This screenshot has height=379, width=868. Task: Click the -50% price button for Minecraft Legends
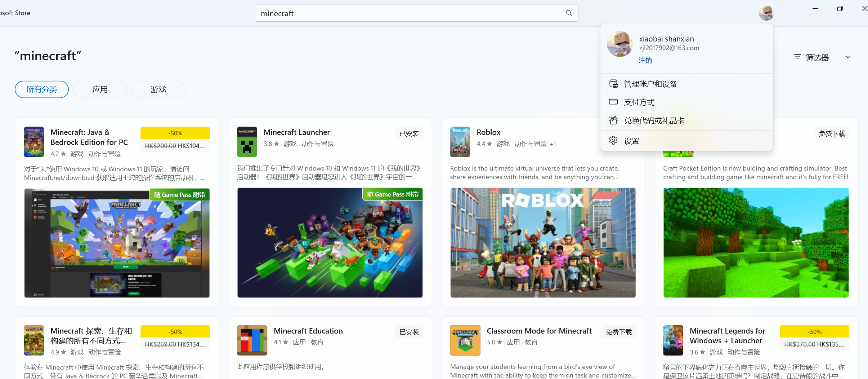(814, 338)
